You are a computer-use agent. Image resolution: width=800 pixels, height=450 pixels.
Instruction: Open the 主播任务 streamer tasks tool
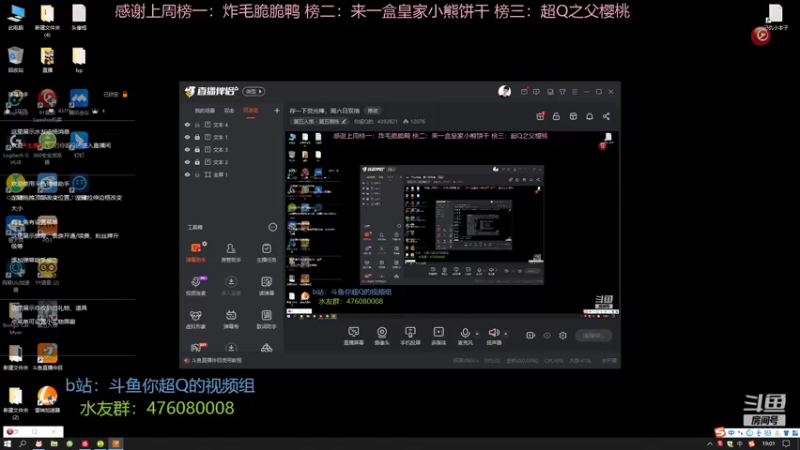pos(266,252)
